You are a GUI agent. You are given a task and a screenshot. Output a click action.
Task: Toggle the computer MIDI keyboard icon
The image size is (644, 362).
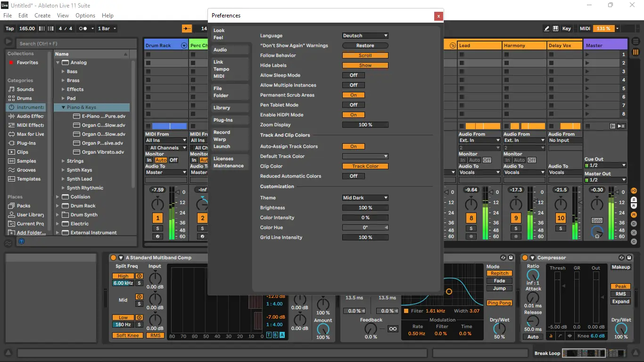[x=556, y=29]
